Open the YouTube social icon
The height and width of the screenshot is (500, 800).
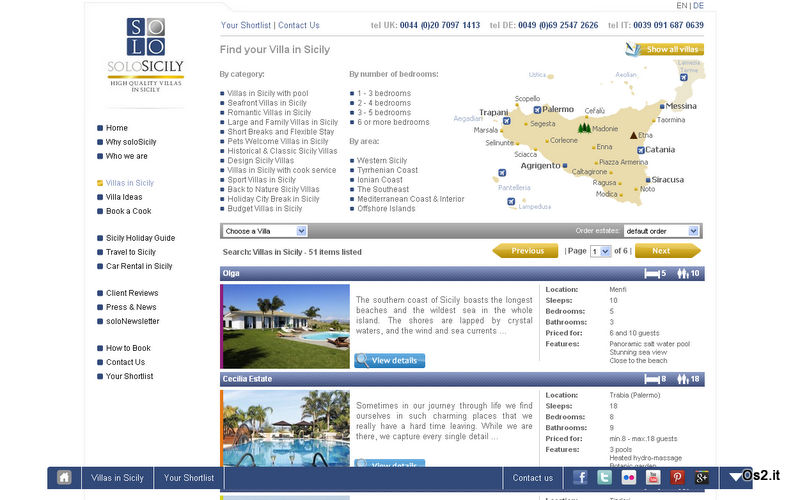point(653,478)
